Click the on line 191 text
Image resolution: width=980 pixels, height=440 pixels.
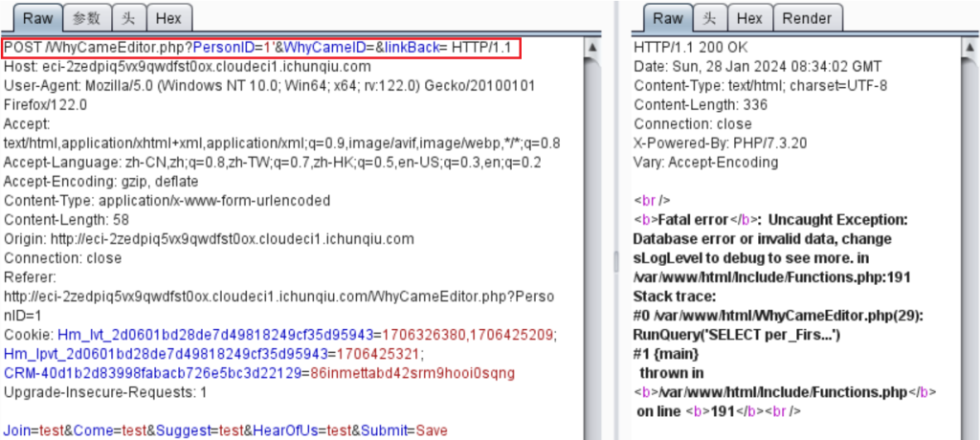719,412
